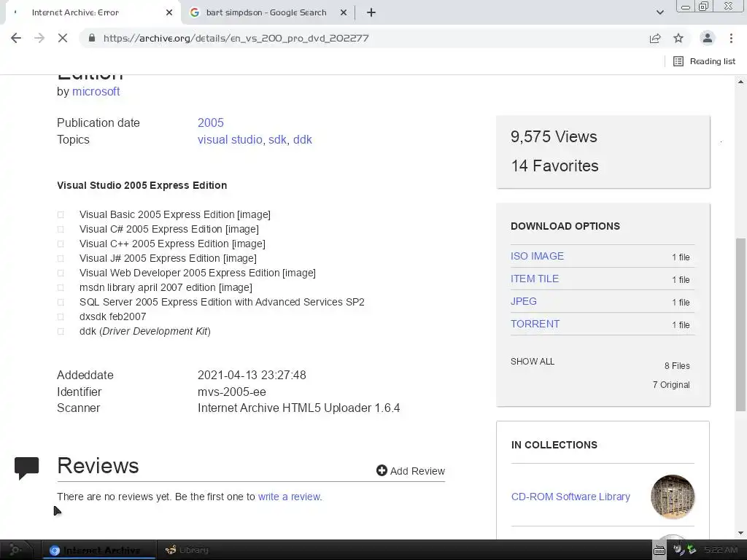Click the Addeddate value 2021-04-13 23:27:48
Screen dimensions: 747x560
[252, 376]
